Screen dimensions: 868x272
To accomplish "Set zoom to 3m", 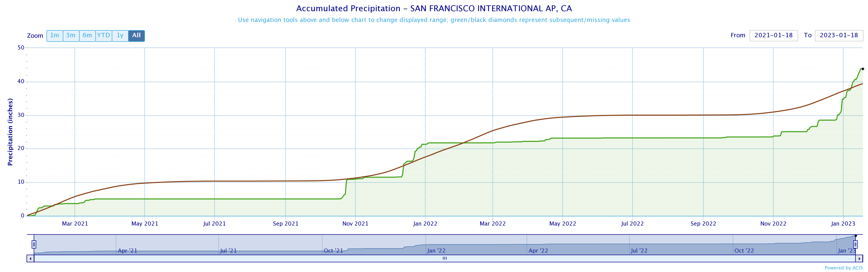I will pos(71,36).
